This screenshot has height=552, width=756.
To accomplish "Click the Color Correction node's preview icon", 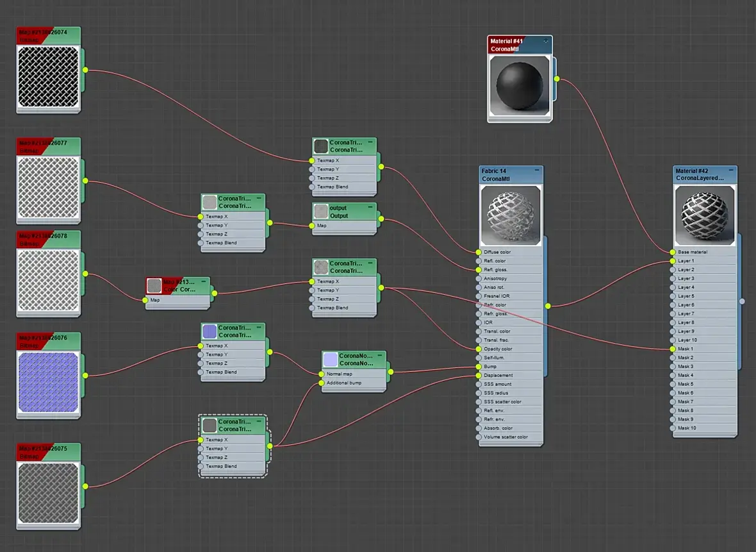I will click(154, 286).
